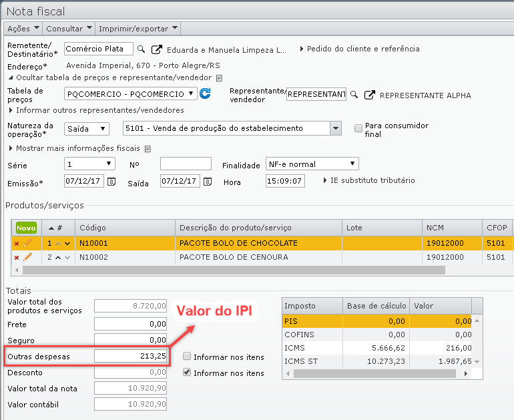Open the Imprimir/exportar menu
This screenshot has height=420, width=514.
138,29
